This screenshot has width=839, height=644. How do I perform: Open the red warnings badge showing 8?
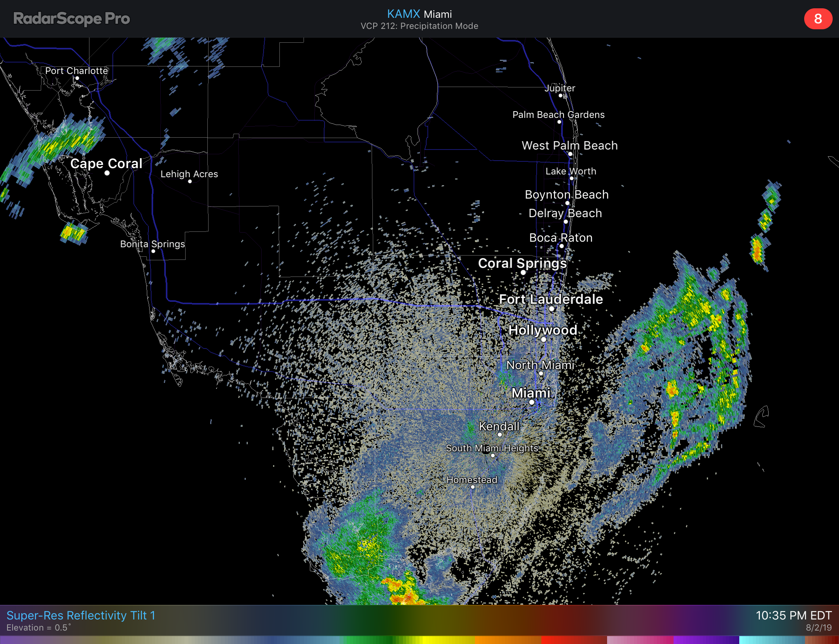coord(818,19)
